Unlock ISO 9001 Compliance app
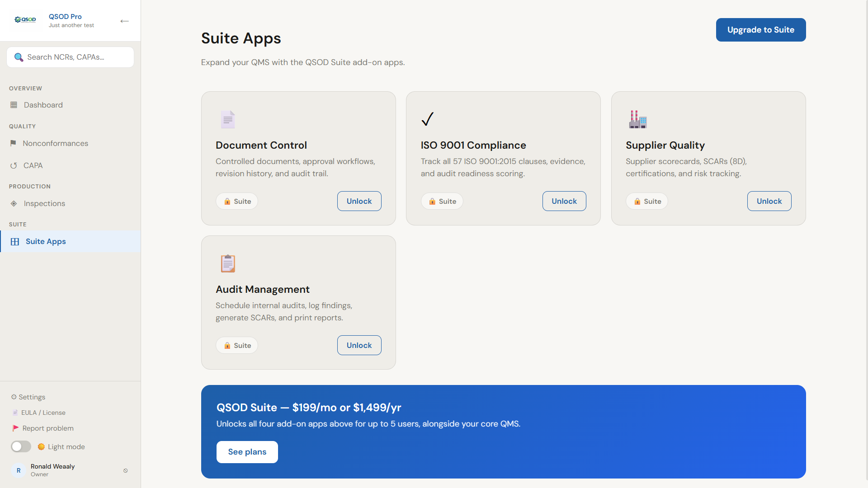 [564, 201]
